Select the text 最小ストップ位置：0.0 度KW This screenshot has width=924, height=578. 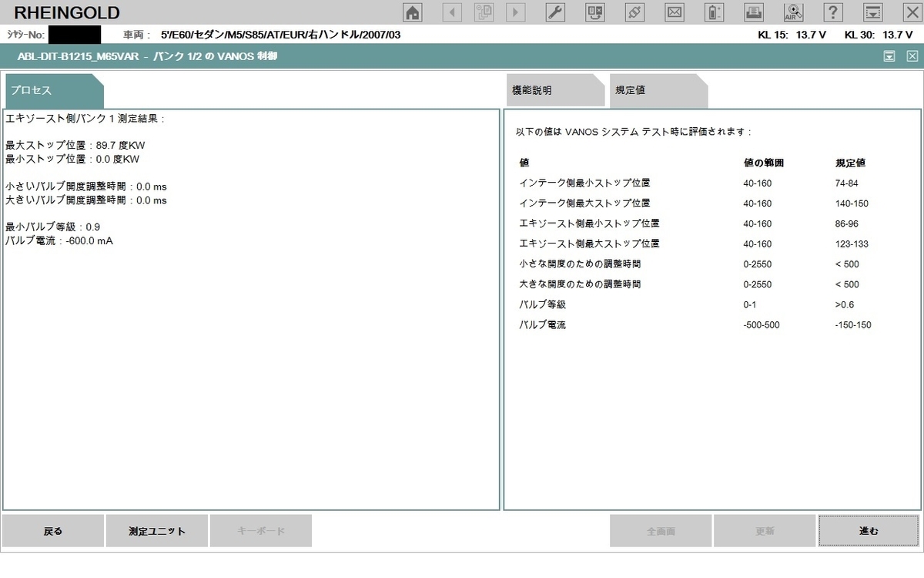click(72, 160)
